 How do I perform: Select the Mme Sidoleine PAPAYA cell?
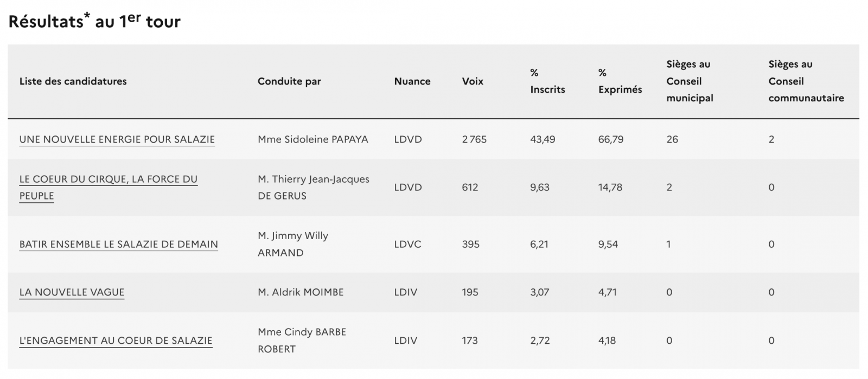312,139
